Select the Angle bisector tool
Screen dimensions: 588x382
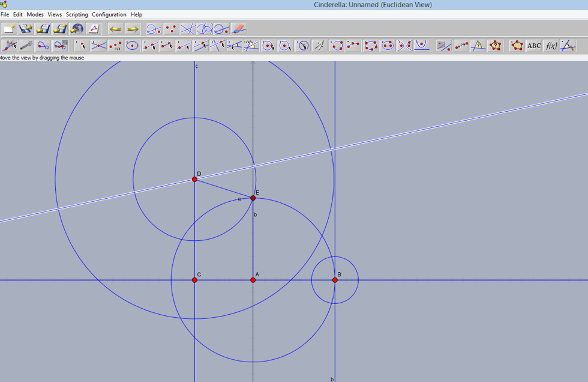click(x=251, y=46)
